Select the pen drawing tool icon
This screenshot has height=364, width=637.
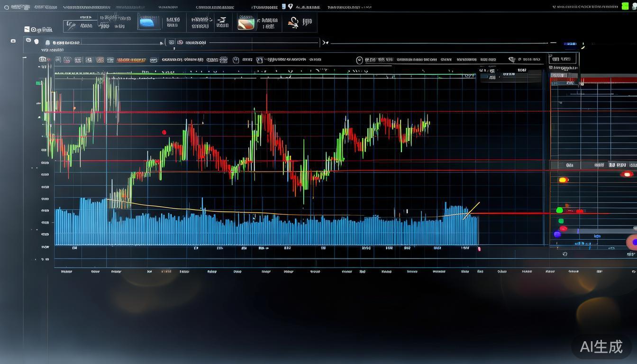point(71,25)
